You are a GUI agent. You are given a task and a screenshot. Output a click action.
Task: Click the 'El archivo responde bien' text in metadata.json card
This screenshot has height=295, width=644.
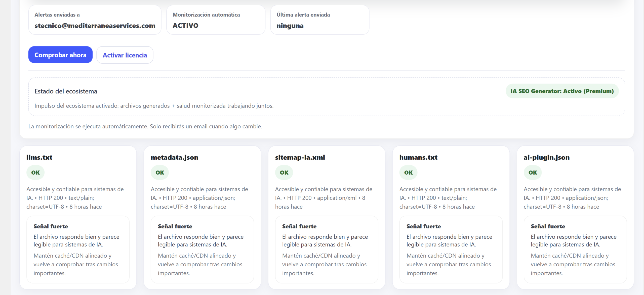(x=200, y=240)
